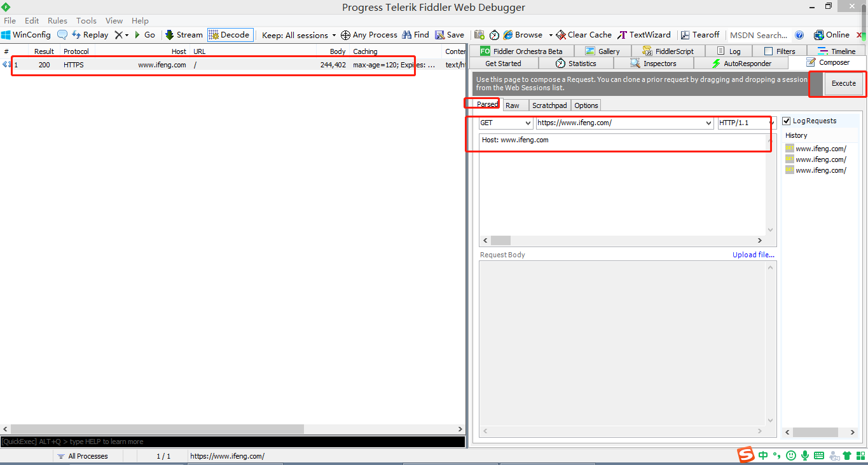Sort sessions by Body column header
Image resolution: width=868 pixels, height=465 pixels.
[x=333, y=51]
